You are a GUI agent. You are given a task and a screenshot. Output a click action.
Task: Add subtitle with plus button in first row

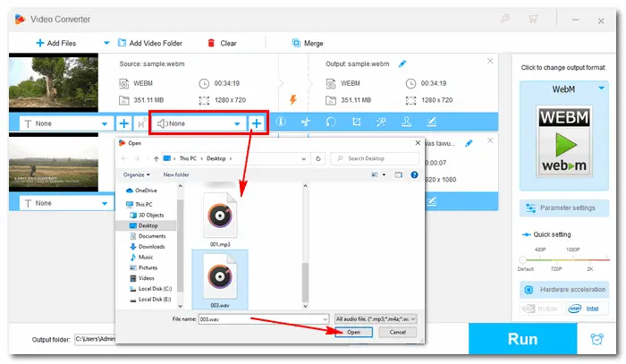[124, 123]
